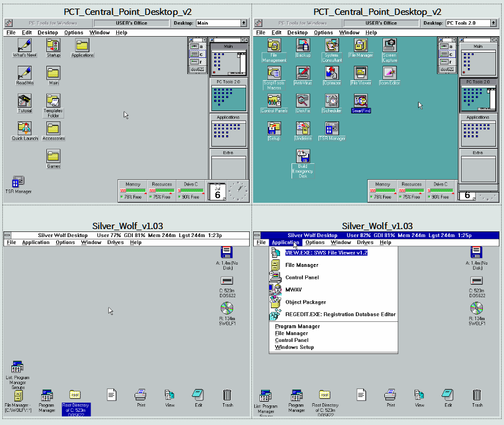This screenshot has width=504, height=425.
Task: Select the File Manager - [C:\WOLF\*.*] icon
Action: click(x=18, y=401)
